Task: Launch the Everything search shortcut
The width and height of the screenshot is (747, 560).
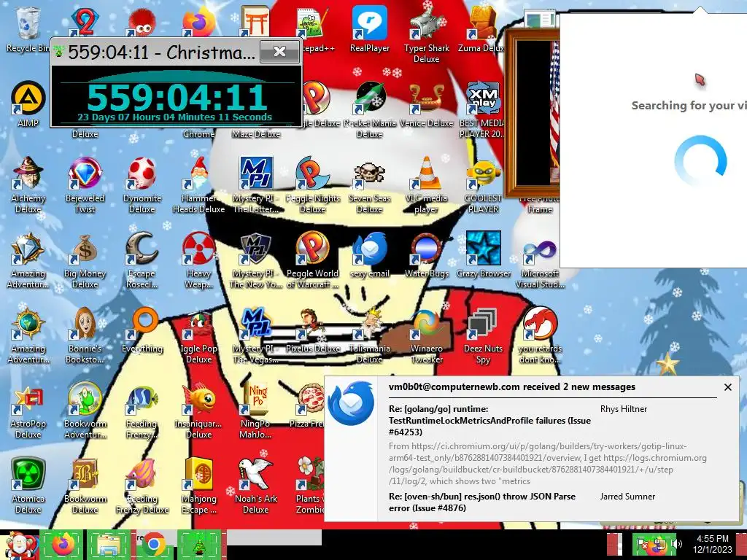Action: pos(142,330)
